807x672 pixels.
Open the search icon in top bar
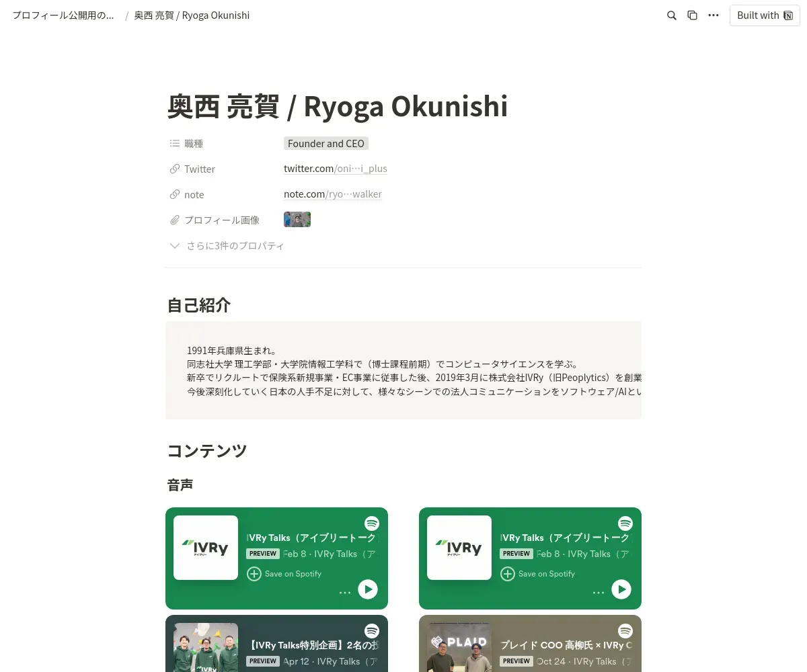671,15
